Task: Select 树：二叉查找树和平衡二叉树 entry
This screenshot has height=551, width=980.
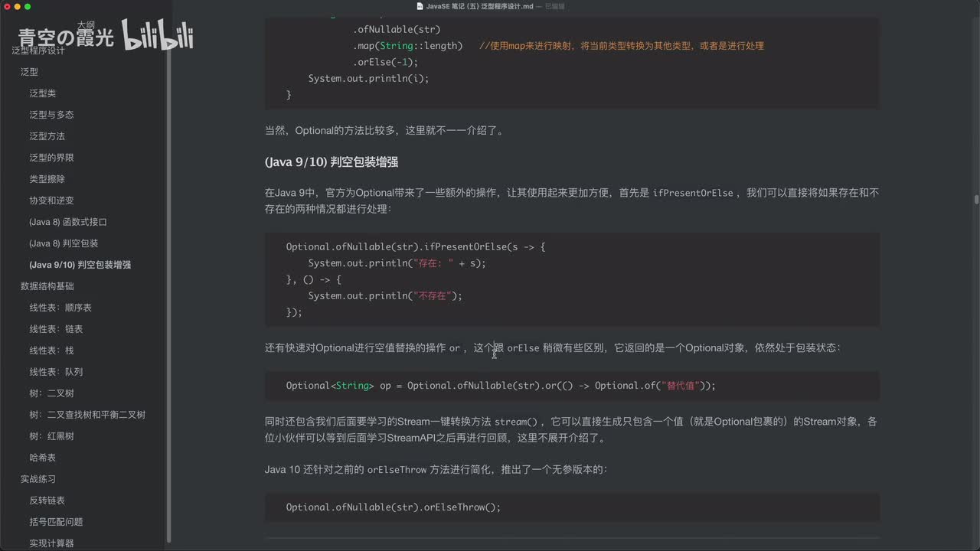Action: click(x=87, y=415)
